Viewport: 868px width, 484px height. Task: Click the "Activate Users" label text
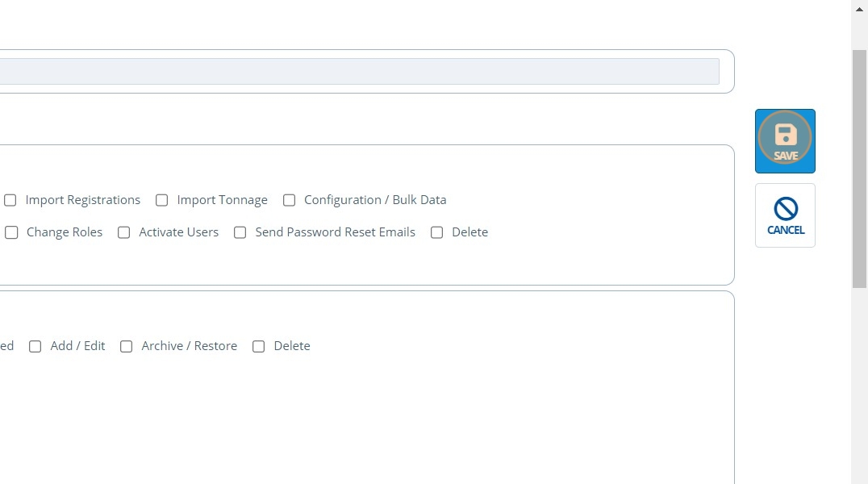178,232
